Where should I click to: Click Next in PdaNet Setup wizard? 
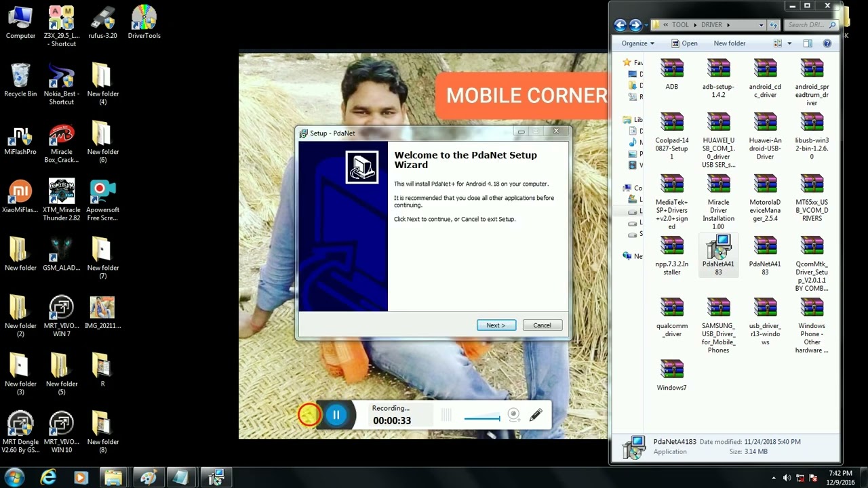[x=496, y=325]
